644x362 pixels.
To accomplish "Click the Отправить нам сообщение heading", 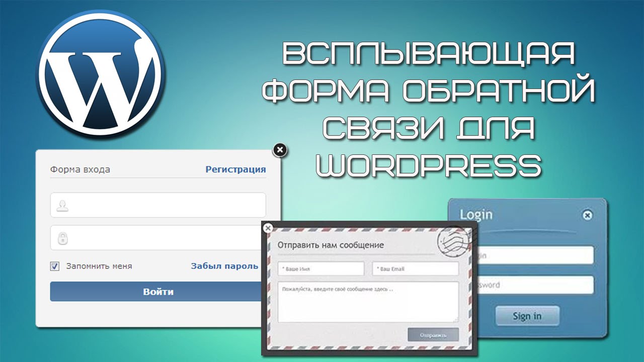I will (x=331, y=245).
